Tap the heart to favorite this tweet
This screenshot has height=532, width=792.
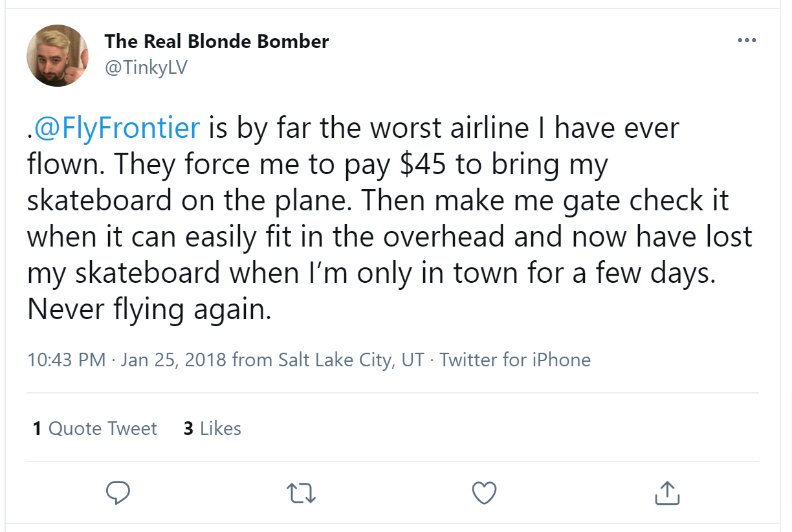pyautogui.click(x=483, y=493)
